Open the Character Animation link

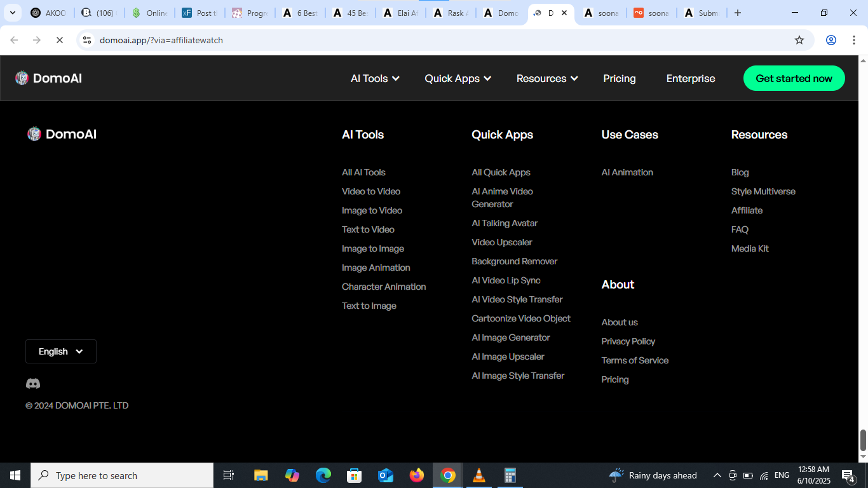[x=384, y=287]
